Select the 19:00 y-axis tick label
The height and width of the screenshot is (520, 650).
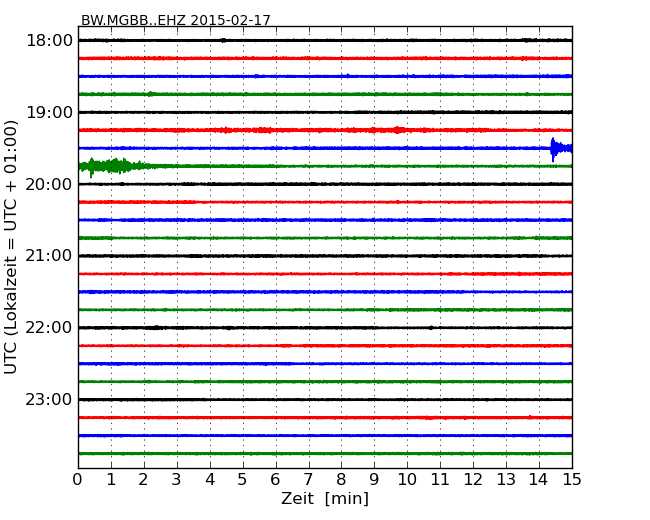click(49, 112)
